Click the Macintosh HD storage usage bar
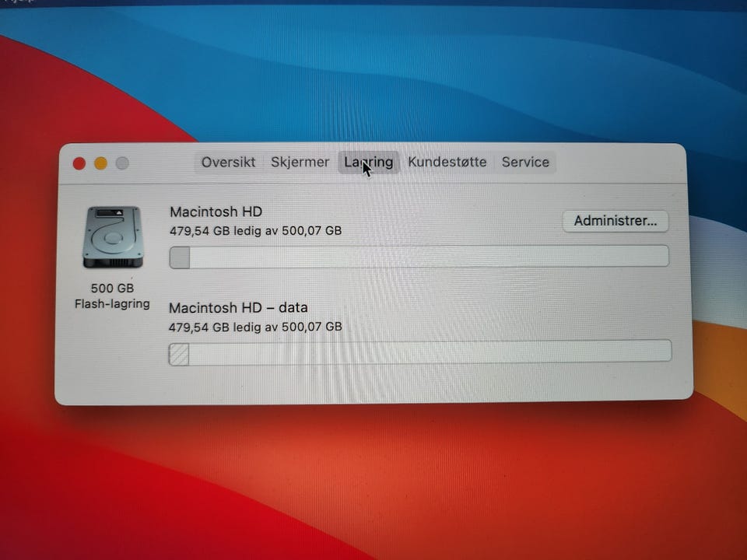The width and height of the screenshot is (747, 560). click(x=419, y=256)
